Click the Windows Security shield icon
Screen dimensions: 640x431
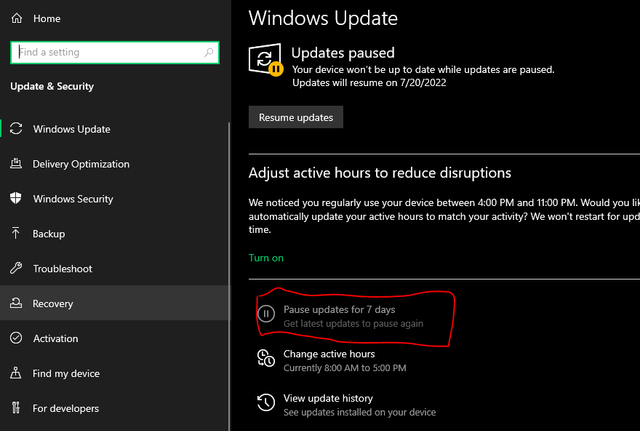click(16, 198)
